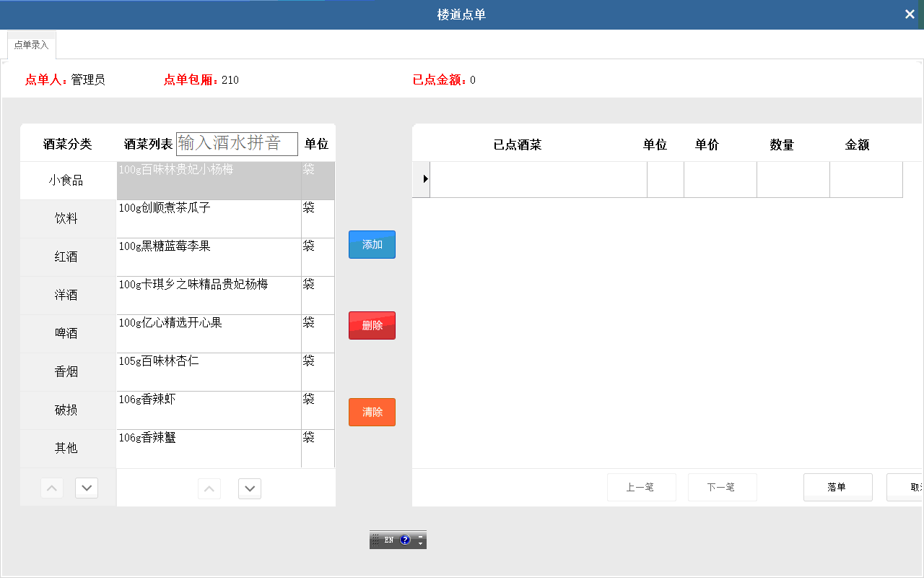Select 100g百味林贵妃小杨梅 item
The image size is (924, 578).
(x=209, y=181)
